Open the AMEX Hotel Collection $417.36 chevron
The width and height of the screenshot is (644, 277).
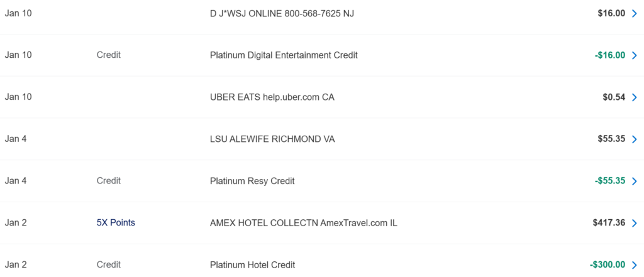[634, 223]
